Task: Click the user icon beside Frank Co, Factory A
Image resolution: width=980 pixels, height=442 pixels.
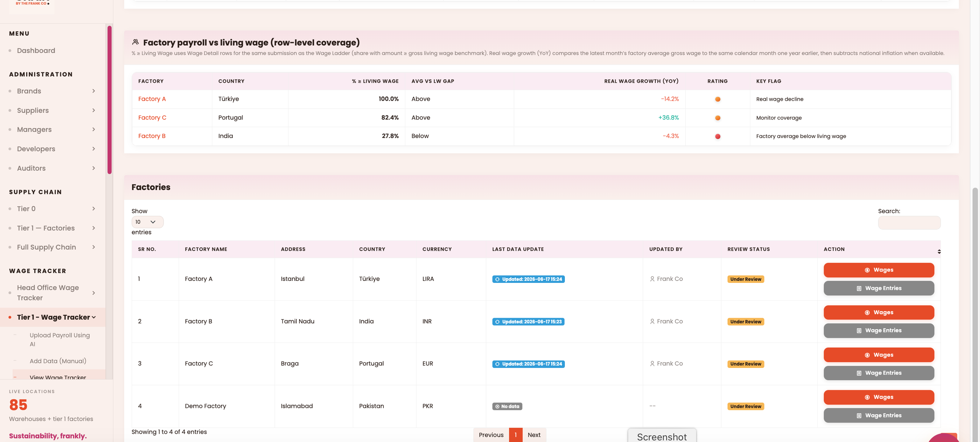Action: click(652, 279)
